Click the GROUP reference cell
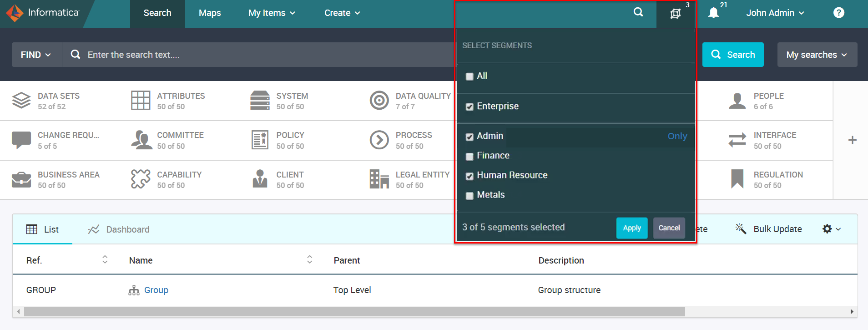Image resolution: width=868 pixels, height=330 pixels. (x=41, y=290)
